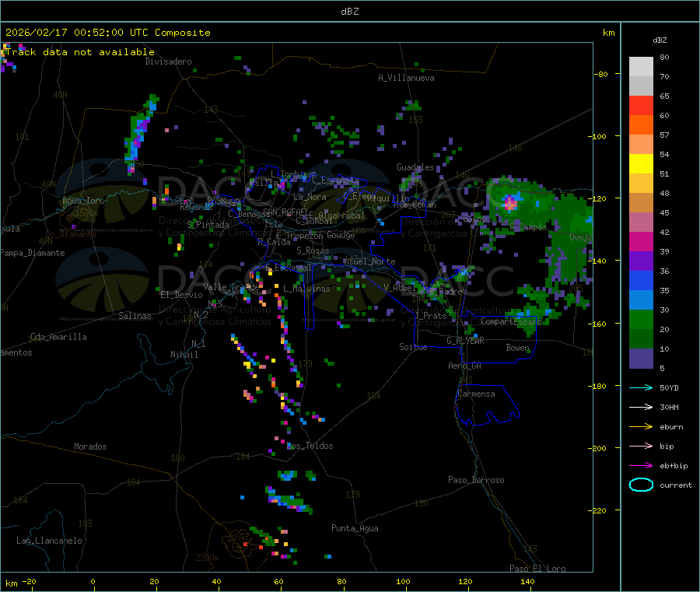This screenshot has width=700, height=592.
Task: Click the 'dBZ' heading above the legend
Action: tap(660, 40)
